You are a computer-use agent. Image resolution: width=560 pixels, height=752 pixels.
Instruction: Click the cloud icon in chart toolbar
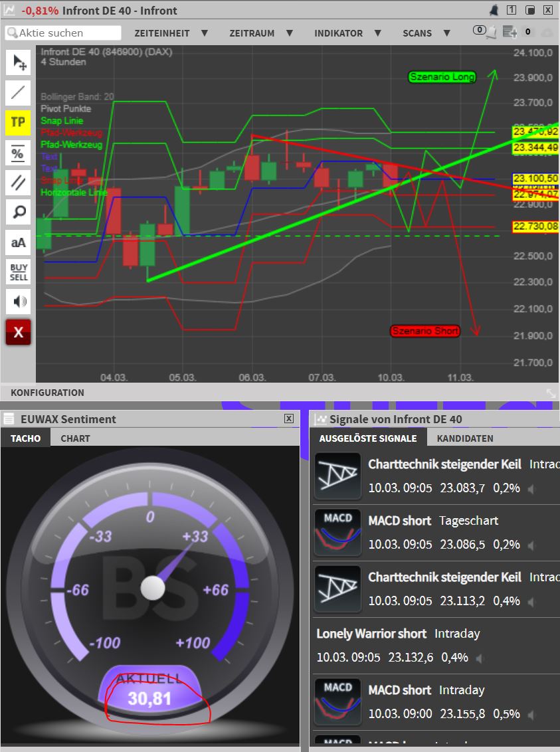pyautogui.click(x=547, y=33)
